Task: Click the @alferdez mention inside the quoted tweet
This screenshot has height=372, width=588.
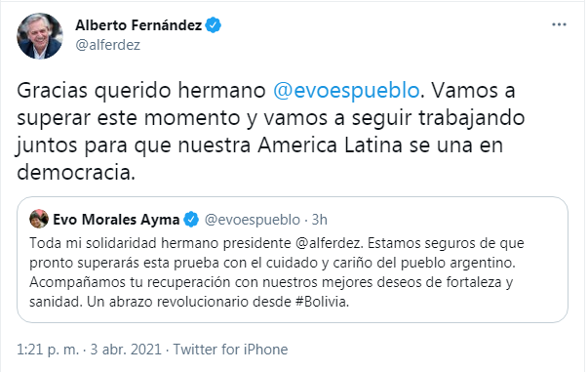Action: point(330,243)
